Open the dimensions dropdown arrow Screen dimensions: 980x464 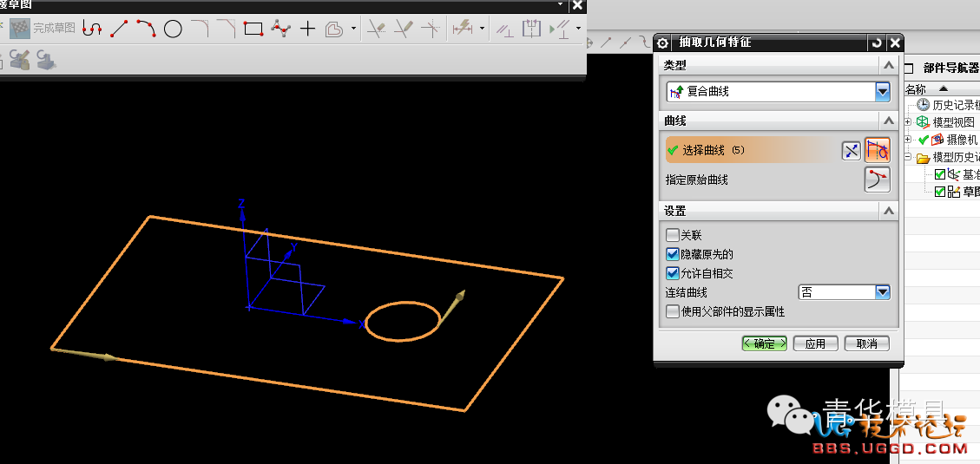coord(482,28)
